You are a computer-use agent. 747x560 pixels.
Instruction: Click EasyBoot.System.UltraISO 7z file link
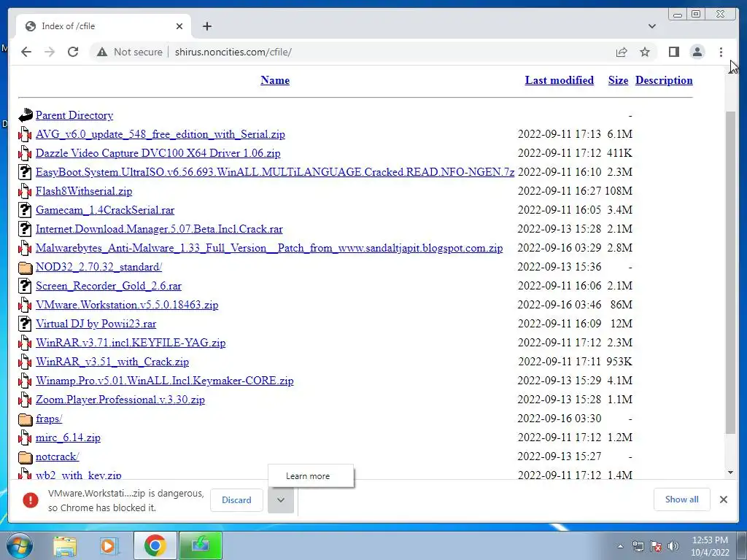[x=275, y=172]
